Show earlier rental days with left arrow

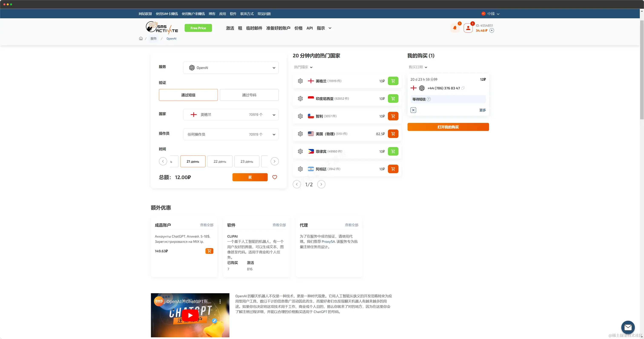(x=163, y=161)
